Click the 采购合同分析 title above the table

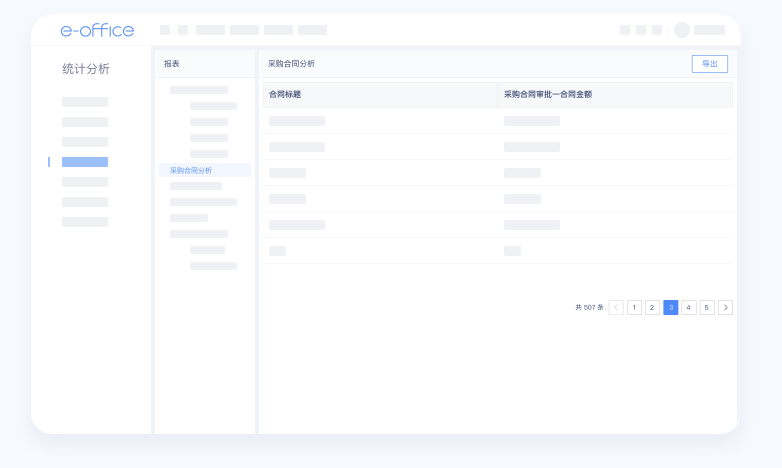[x=291, y=63]
